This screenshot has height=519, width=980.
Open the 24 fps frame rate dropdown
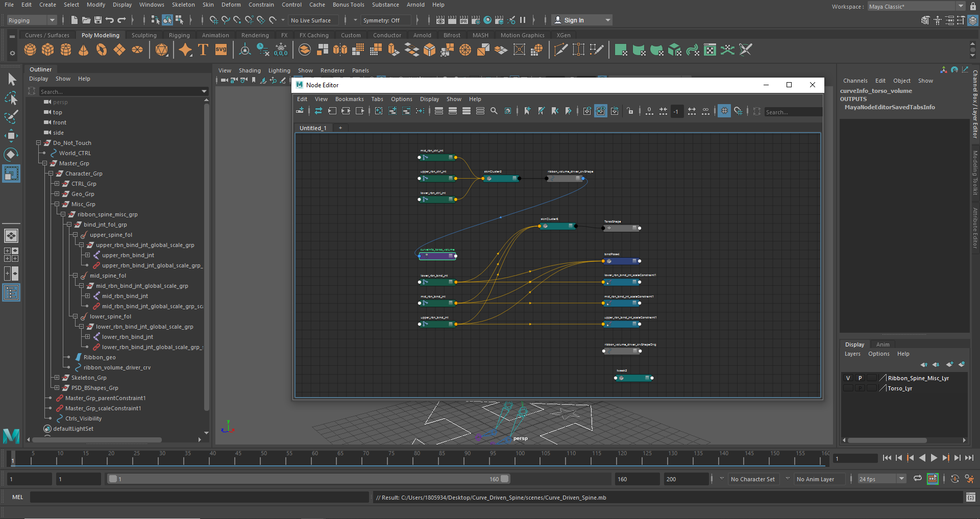click(x=881, y=479)
